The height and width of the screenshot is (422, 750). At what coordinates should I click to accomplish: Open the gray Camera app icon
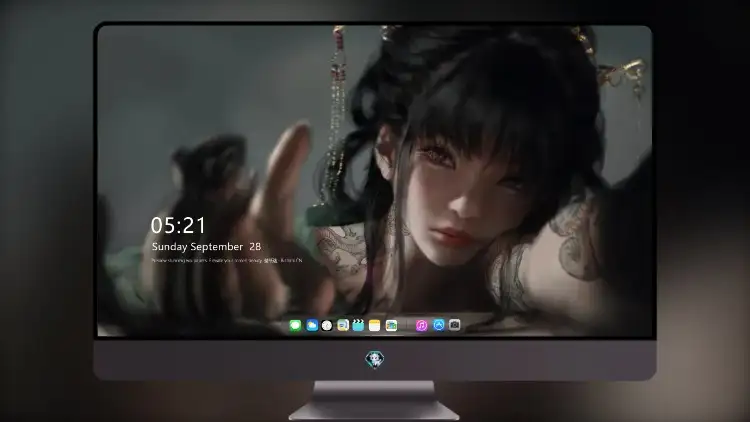(454, 325)
